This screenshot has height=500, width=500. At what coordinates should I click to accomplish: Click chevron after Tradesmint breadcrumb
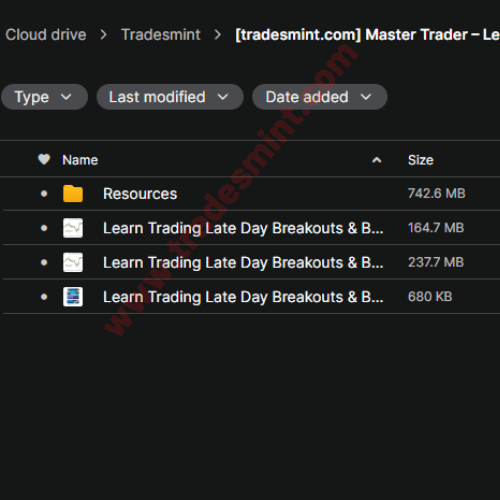click(218, 35)
